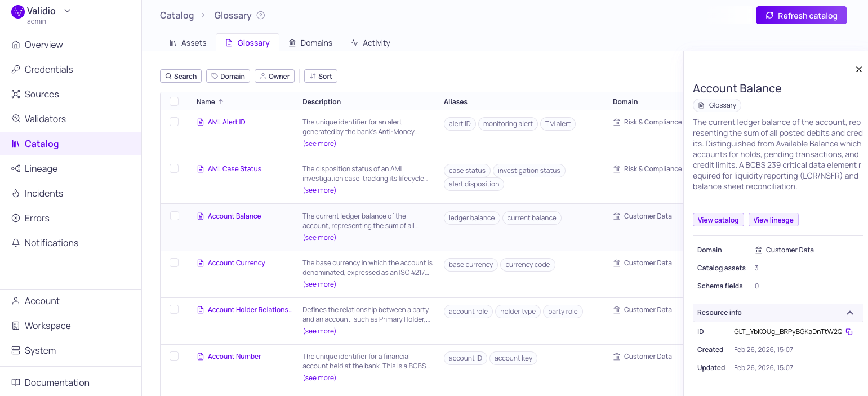Tick the checkbox for AML Alert ID
Image resolution: width=868 pixels, height=396 pixels.
click(x=174, y=122)
